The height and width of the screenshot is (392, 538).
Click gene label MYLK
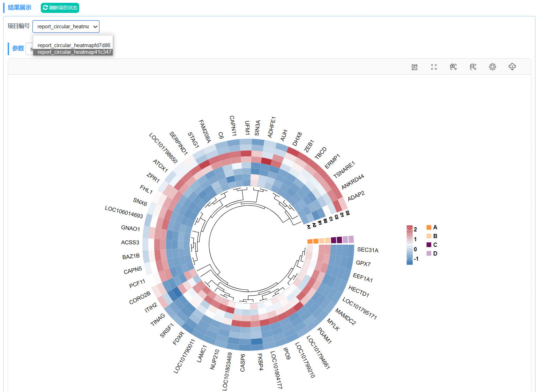(333, 324)
